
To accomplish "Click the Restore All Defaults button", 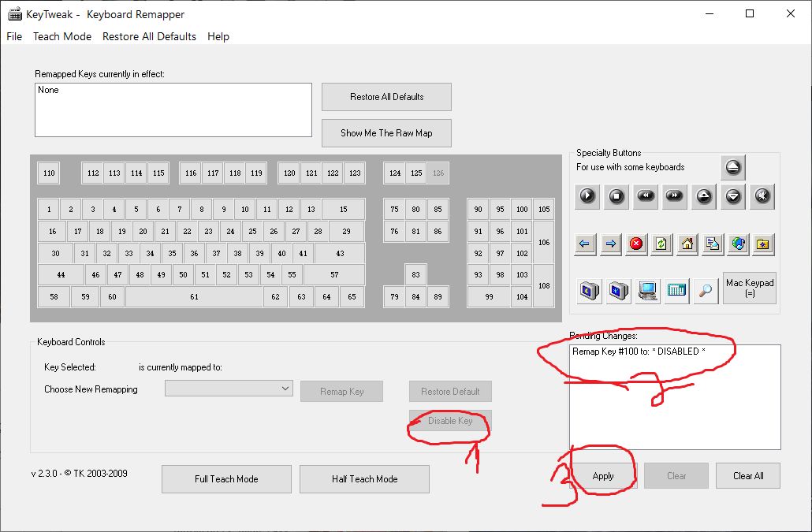I will [386, 97].
